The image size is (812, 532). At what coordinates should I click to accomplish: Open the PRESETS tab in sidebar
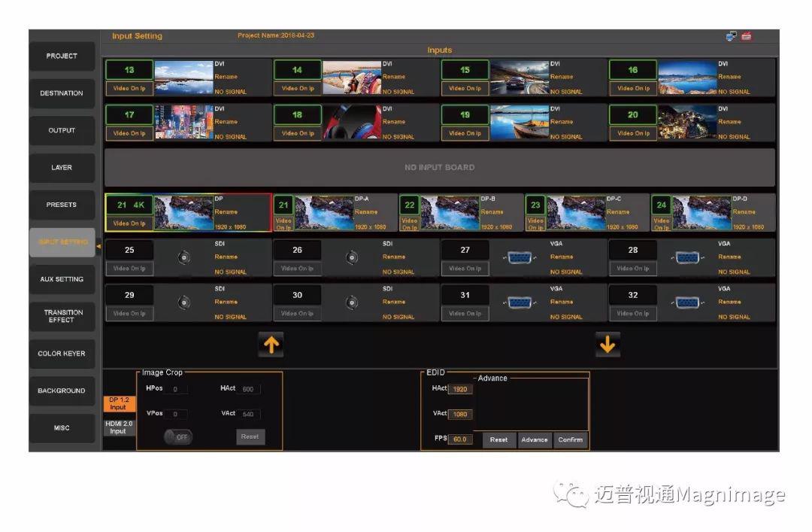tap(62, 205)
